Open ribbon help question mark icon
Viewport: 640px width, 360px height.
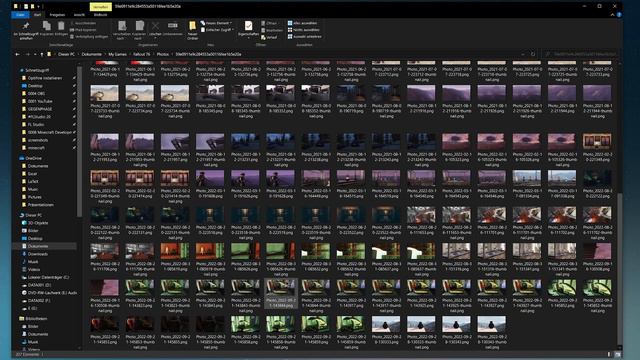619,15
